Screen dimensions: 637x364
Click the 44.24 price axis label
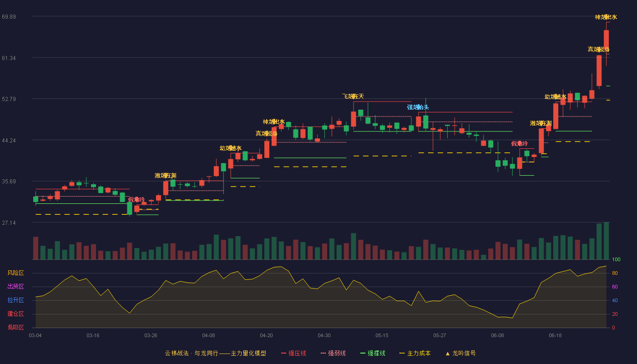point(9,141)
